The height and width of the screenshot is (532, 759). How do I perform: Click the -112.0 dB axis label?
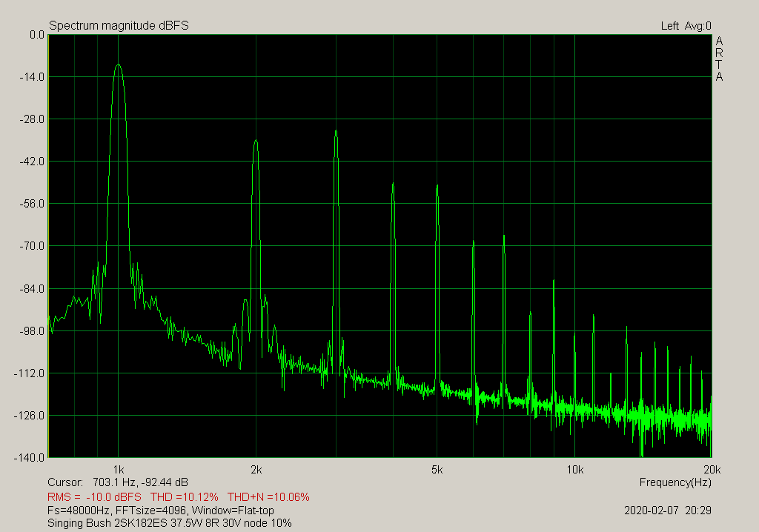[x=30, y=373]
